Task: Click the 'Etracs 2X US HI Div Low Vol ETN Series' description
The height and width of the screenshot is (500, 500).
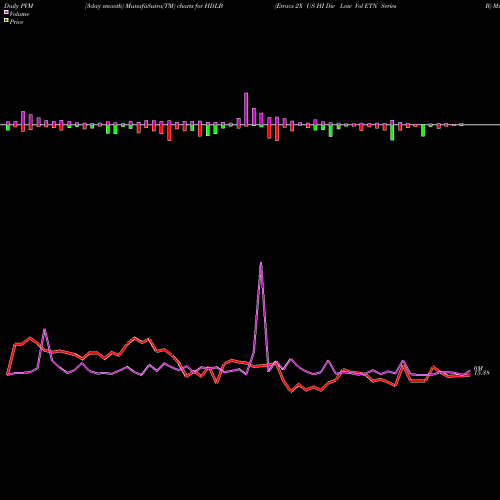Action: pos(336,6)
